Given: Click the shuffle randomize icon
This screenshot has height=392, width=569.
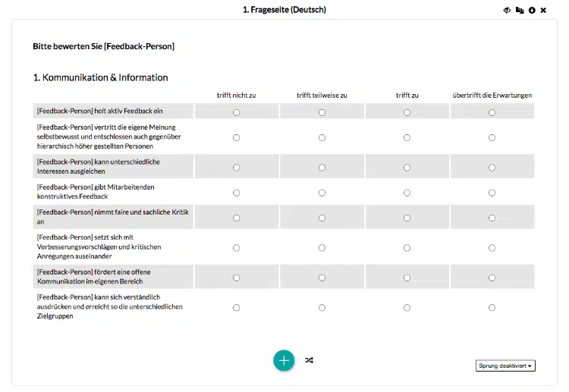Looking at the screenshot, I should (309, 360).
